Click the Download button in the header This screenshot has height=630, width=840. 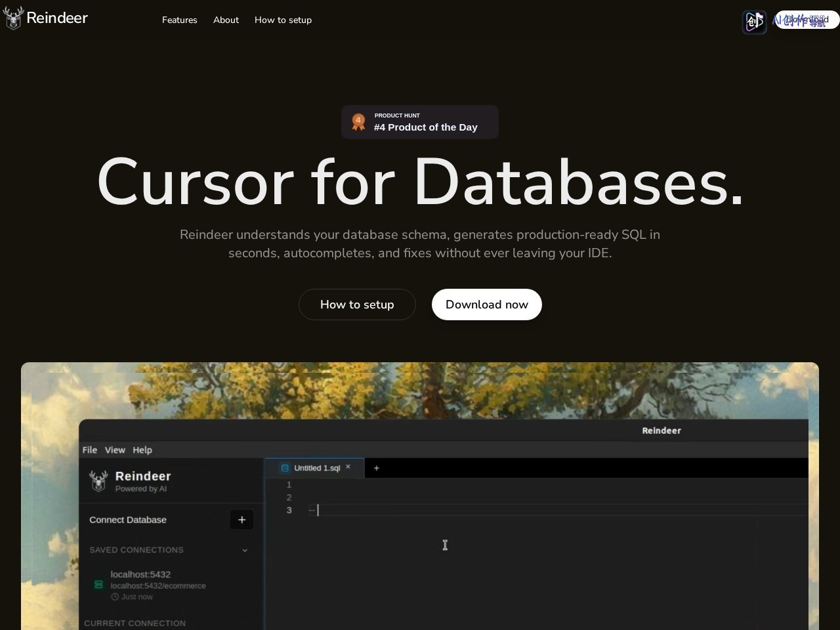point(807,20)
